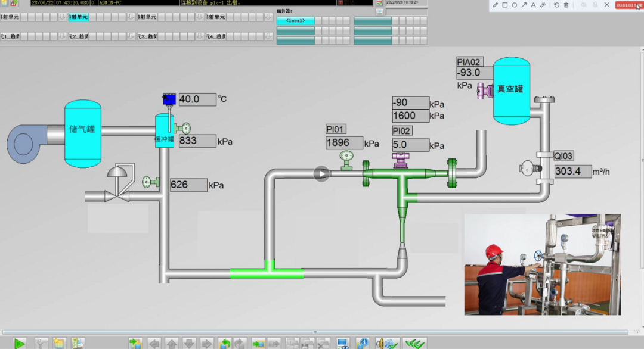
Task: Toggle the microphone mute icon
Action: pos(595,5)
